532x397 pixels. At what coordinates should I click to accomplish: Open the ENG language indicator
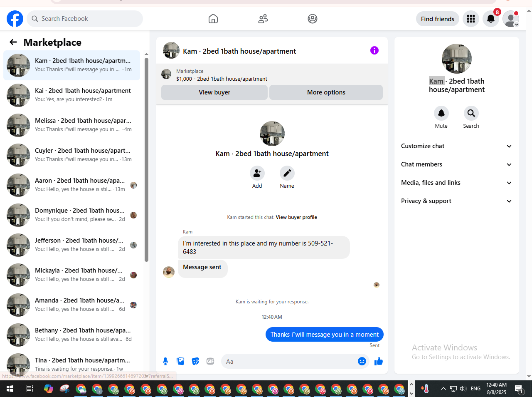pyautogui.click(x=476, y=389)
